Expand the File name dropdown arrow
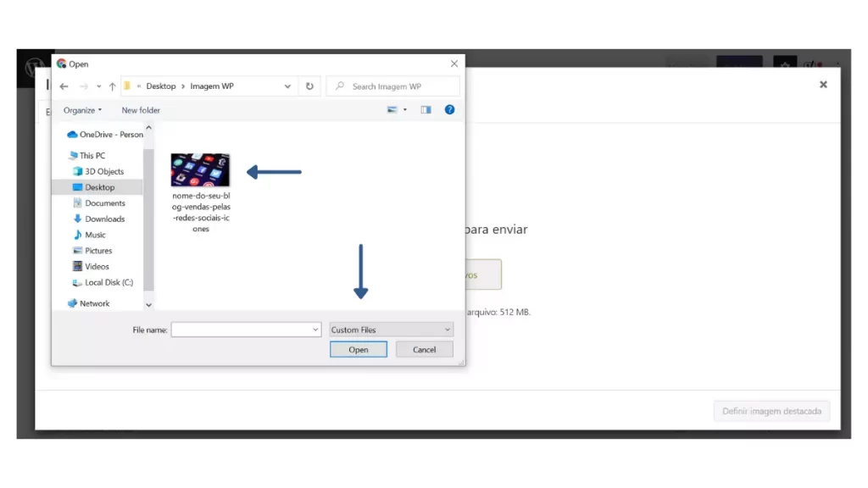This screenshot has height=488, width=868. coord(315,330)
